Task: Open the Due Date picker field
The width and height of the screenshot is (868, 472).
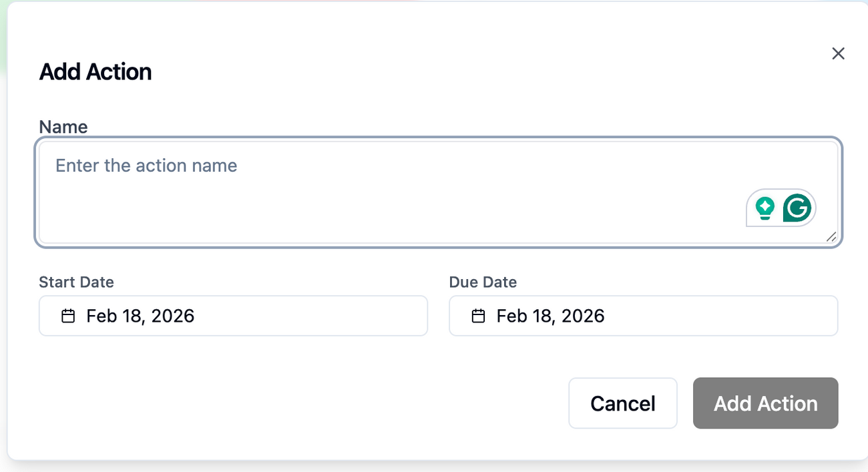Action: [643, 316]
